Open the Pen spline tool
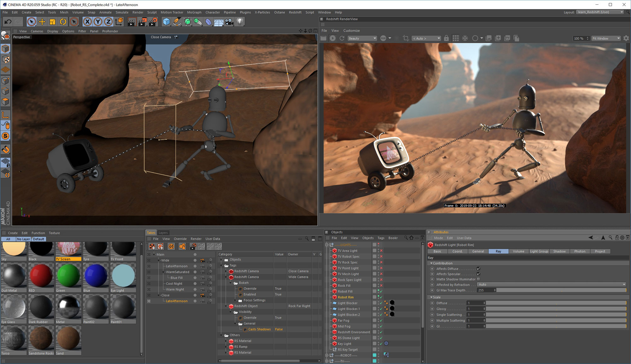 [177, 21]
